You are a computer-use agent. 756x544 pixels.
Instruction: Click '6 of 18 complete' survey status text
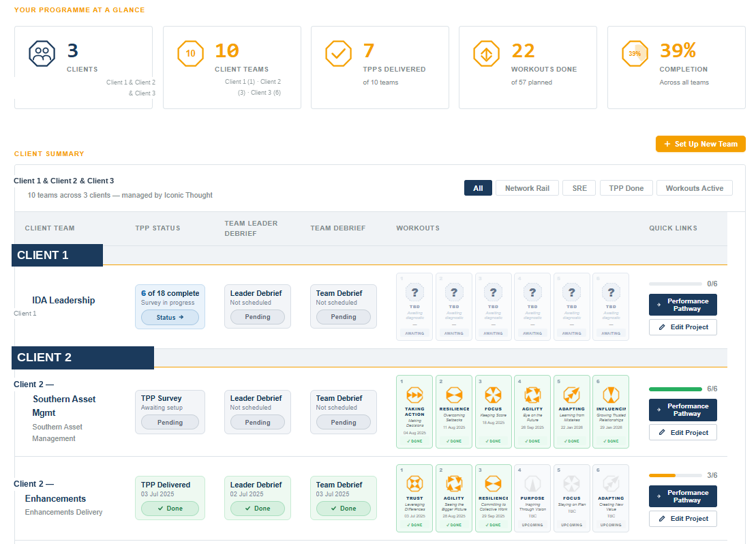170,293
